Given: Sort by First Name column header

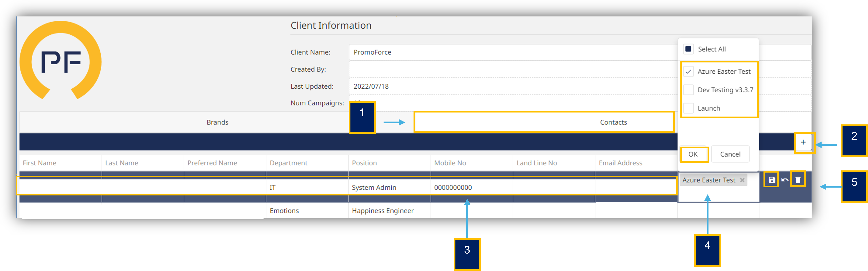Looking at the screenshot, I should pyautogui.click(x=61, y=163).
